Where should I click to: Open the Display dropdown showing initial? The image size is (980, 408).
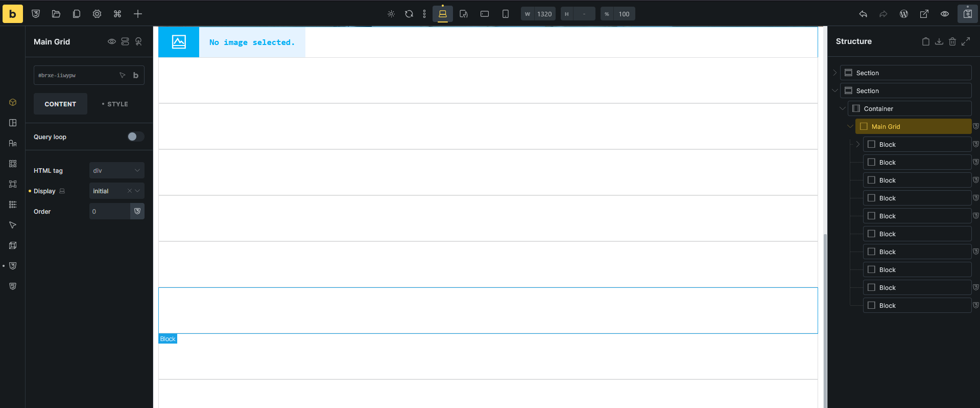pyautogui.click(x=117, y=191)
